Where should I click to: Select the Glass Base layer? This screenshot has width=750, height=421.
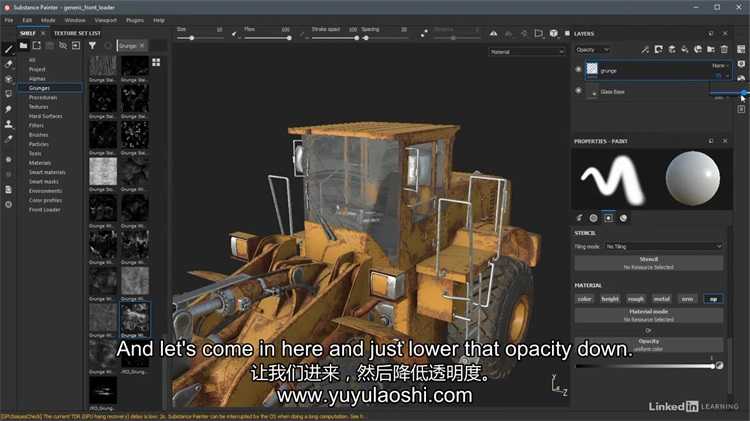648,91
